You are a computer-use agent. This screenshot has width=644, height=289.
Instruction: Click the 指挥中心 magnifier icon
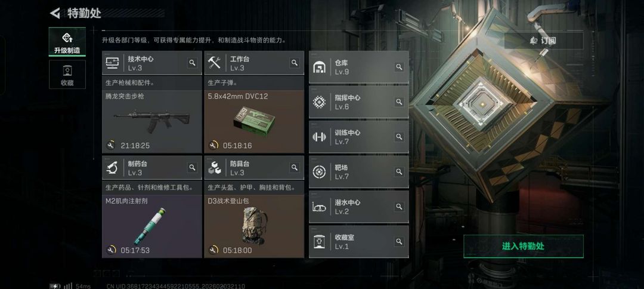[399, 102]
